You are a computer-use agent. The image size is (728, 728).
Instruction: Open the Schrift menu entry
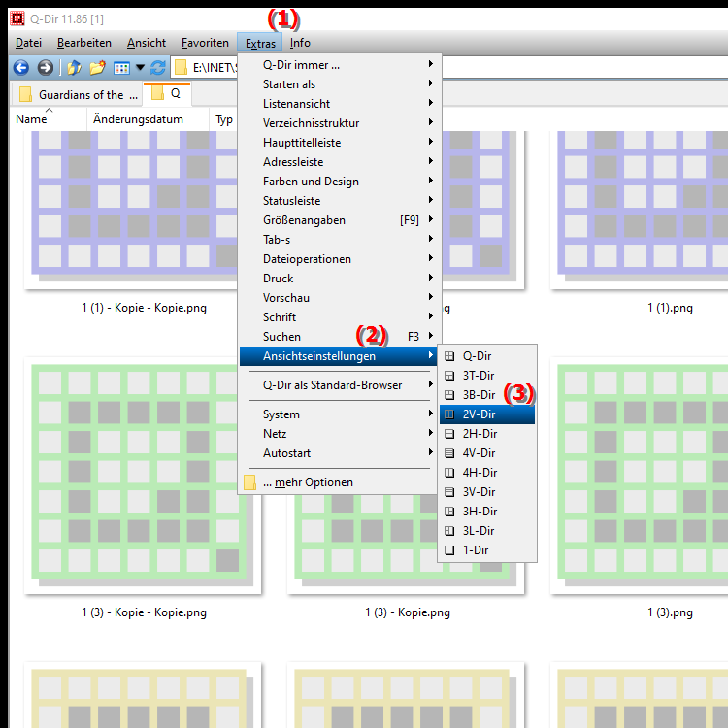click(x=340, y=317)
